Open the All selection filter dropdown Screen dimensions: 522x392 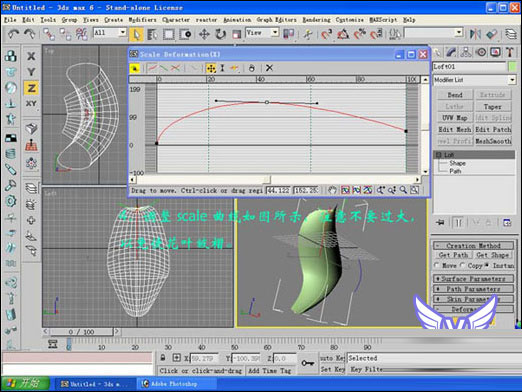point(123,32)
